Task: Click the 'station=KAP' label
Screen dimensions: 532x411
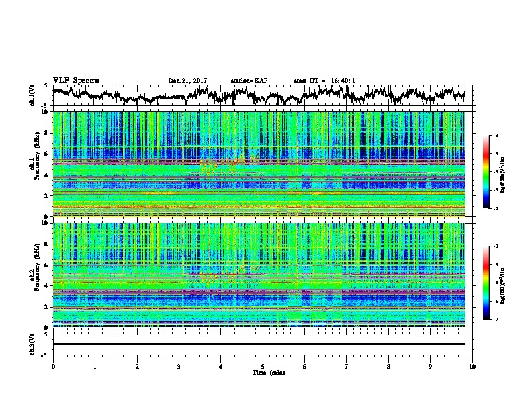Action: (249, 81)
